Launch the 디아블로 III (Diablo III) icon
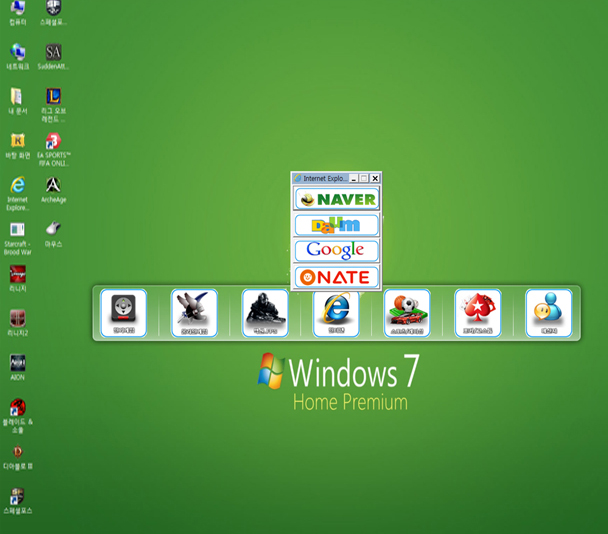 (17, 457)
